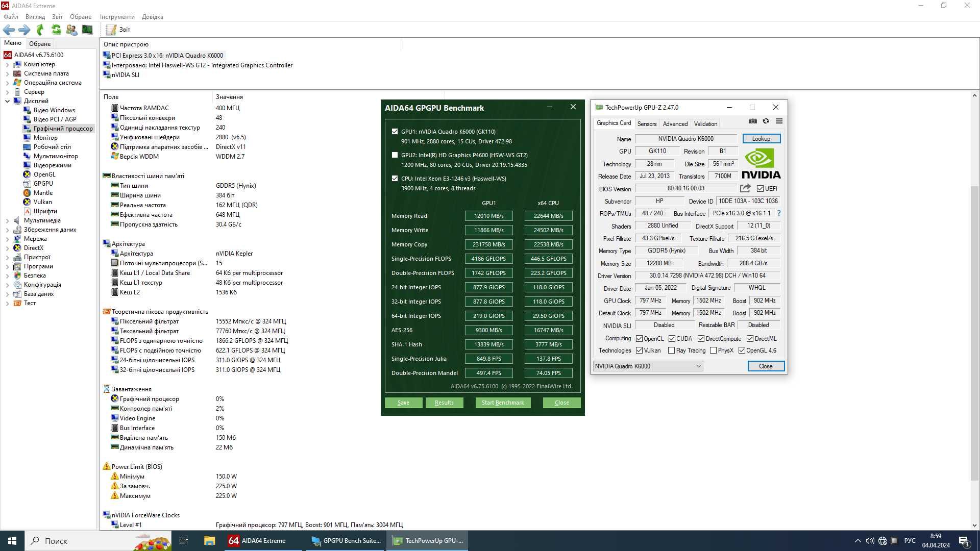Show hidden system tray icons
Image resolution: width=980 pixels, height=551 pixels.
[x=857, y=541]
